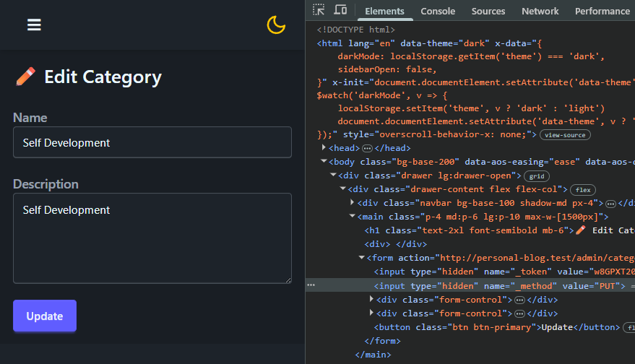Open the three-dot actions for selected node

click(x=311, y=285)
